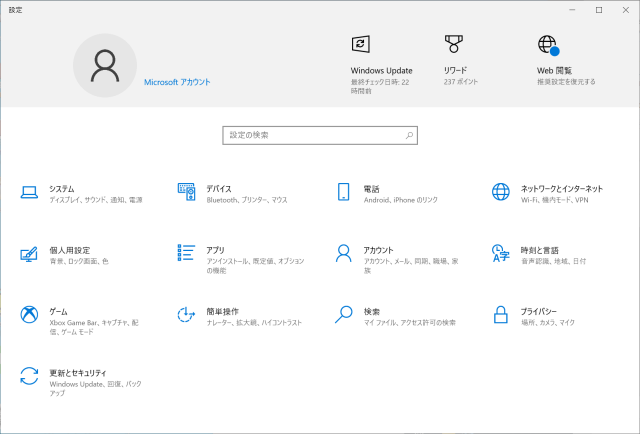This screenshot has width=640, height=434.
Task: Click the 最終チェック日時 status text
Action: click(x=380, y=86)
